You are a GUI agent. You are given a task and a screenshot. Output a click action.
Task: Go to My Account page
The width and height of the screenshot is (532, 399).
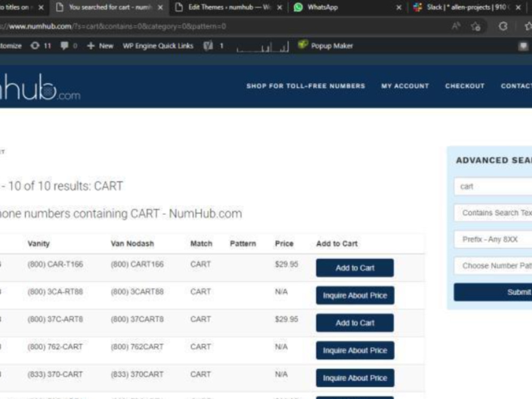point(405,86)
